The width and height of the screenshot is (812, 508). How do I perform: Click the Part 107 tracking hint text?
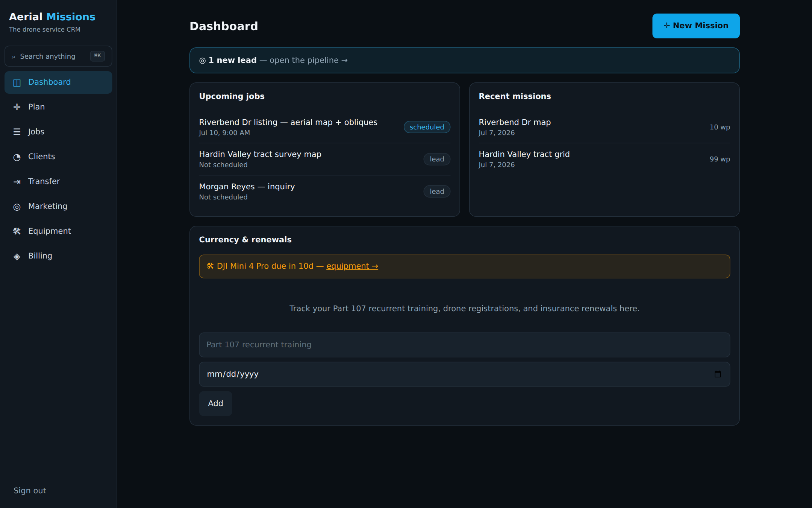coord(464,309)
